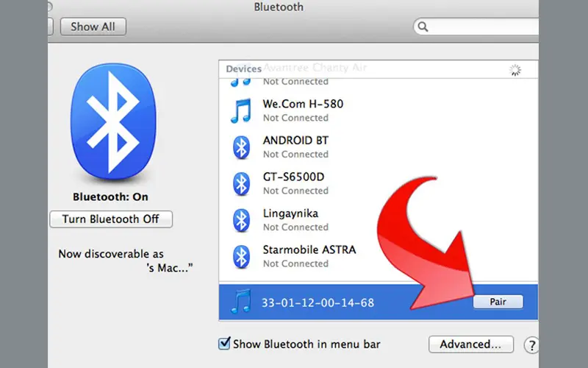Image resolution: width=588 pixels, height=368 pixels.
Task: Turn Bluetooth Off button
Action: click(111, 219)
